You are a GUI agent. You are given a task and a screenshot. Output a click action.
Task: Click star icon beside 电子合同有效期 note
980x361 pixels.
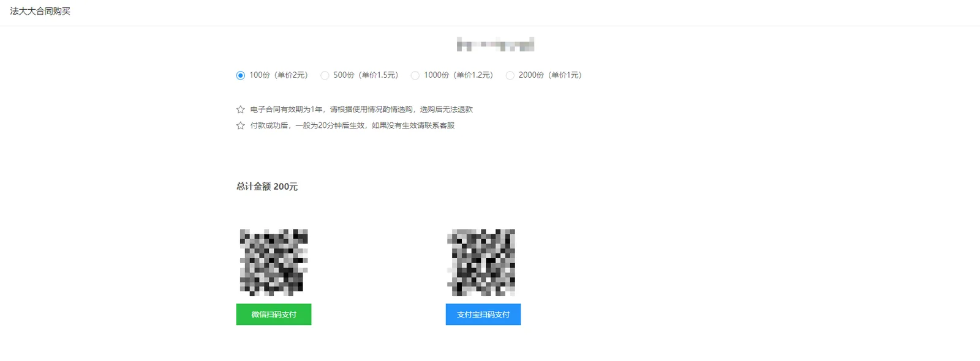tap(241, 110)
